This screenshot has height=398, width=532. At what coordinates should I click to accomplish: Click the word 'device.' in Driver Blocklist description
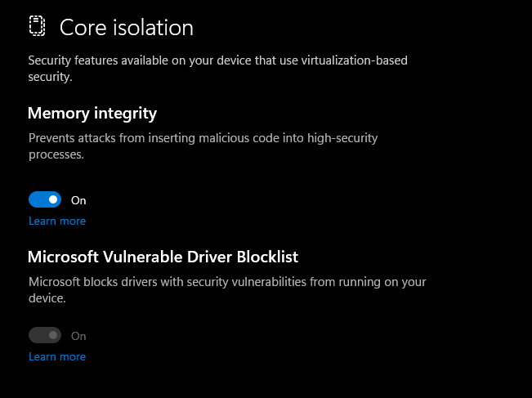click(47, 298)
